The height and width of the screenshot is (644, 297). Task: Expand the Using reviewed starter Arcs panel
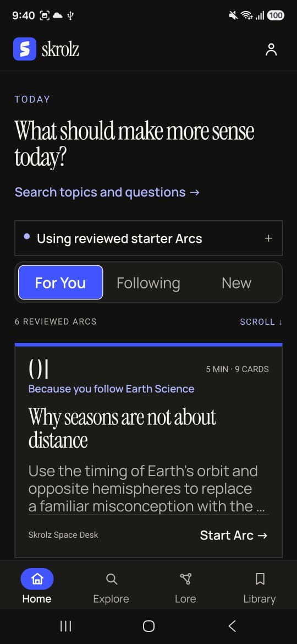click(148, 238)
